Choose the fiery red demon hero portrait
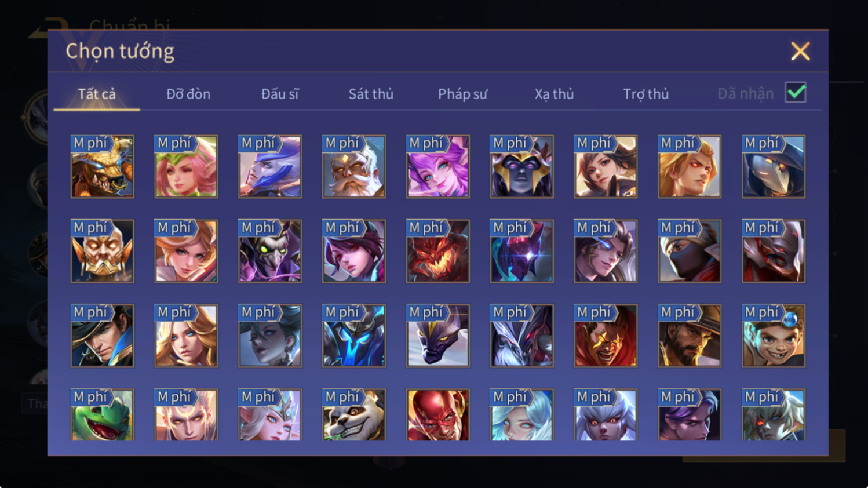Viewport: 868px width, 488px height. pyautogui.click(x=437, y=252)
